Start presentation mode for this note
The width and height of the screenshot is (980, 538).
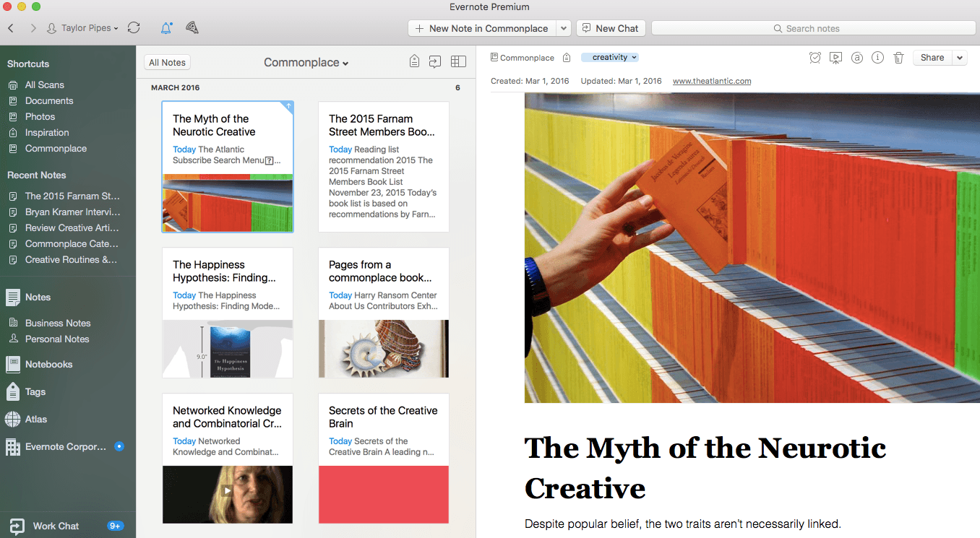[x=835, y=58]
